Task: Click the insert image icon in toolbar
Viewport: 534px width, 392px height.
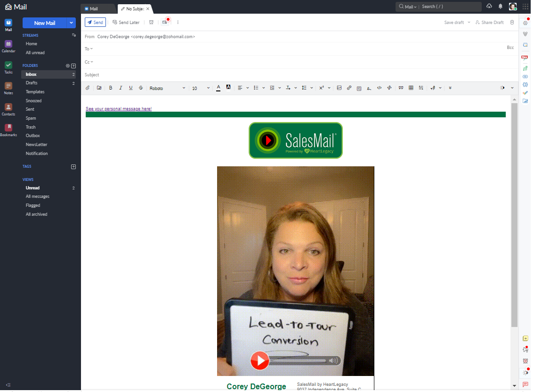Action: (x=339, y=88)
